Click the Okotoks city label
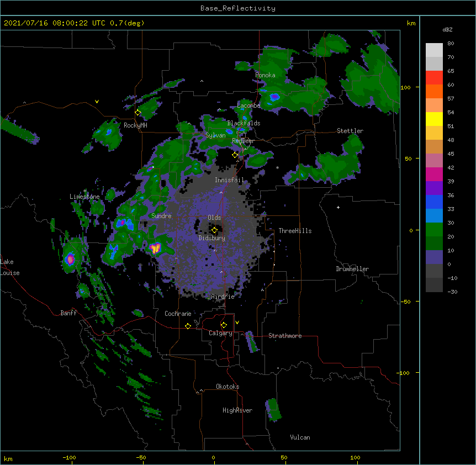This screenshot has height=465, width=476. tap(228, 387)
